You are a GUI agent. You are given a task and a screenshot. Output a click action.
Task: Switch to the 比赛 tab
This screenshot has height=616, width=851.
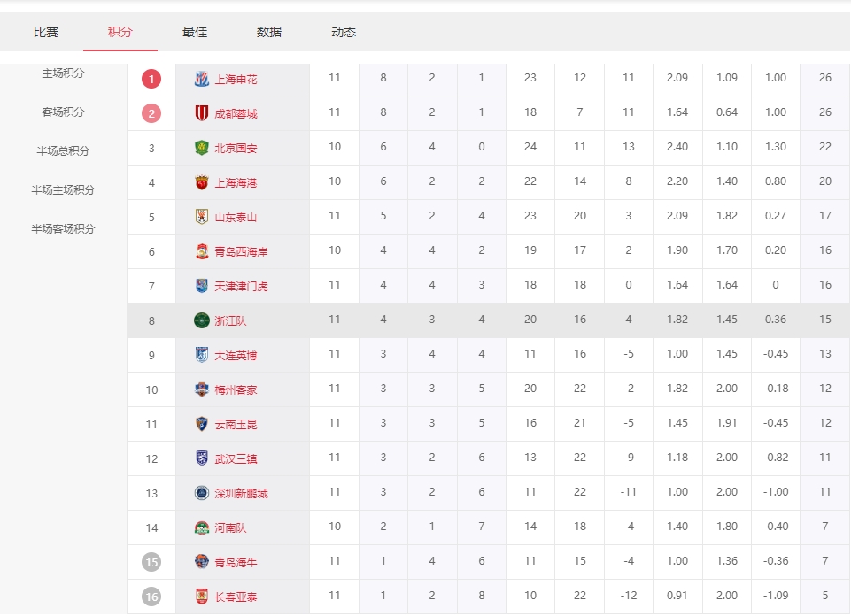point(46,32)
